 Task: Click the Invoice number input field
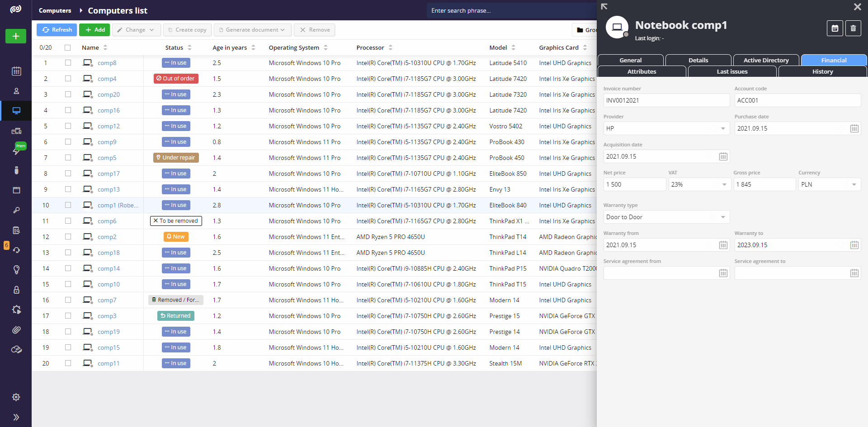(x=666, y=101)
